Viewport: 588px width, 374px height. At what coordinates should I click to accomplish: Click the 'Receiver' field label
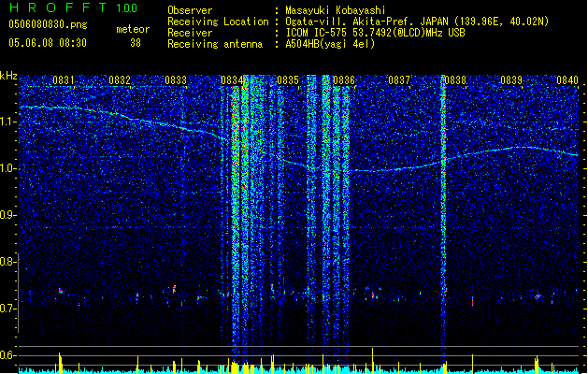[x=190, y=33]
